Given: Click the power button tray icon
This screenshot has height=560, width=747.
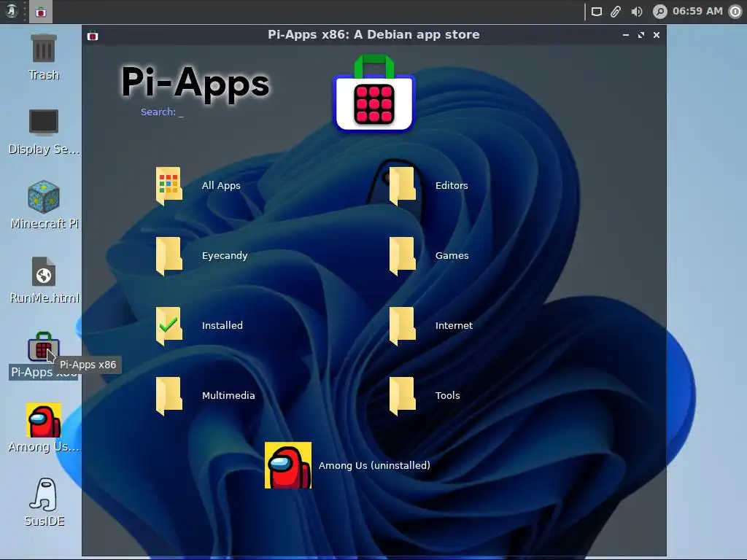Looking at the screenshot, I should [735, 12].
